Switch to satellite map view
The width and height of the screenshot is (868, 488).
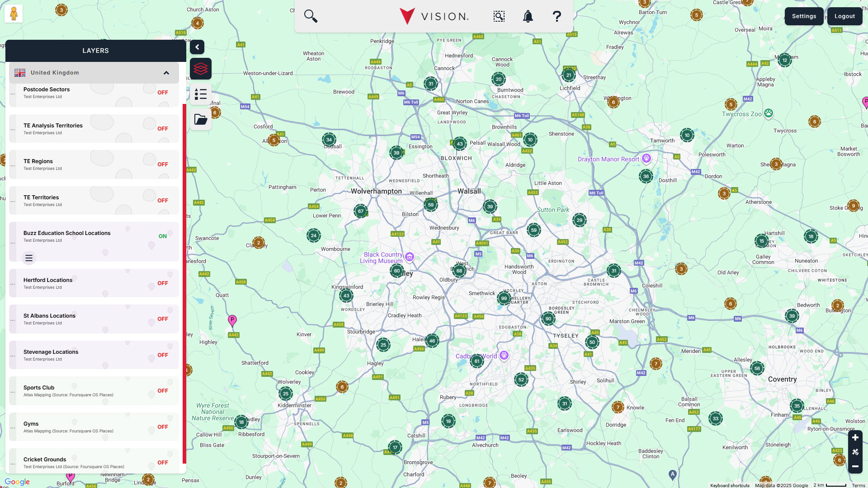point(855,452)
